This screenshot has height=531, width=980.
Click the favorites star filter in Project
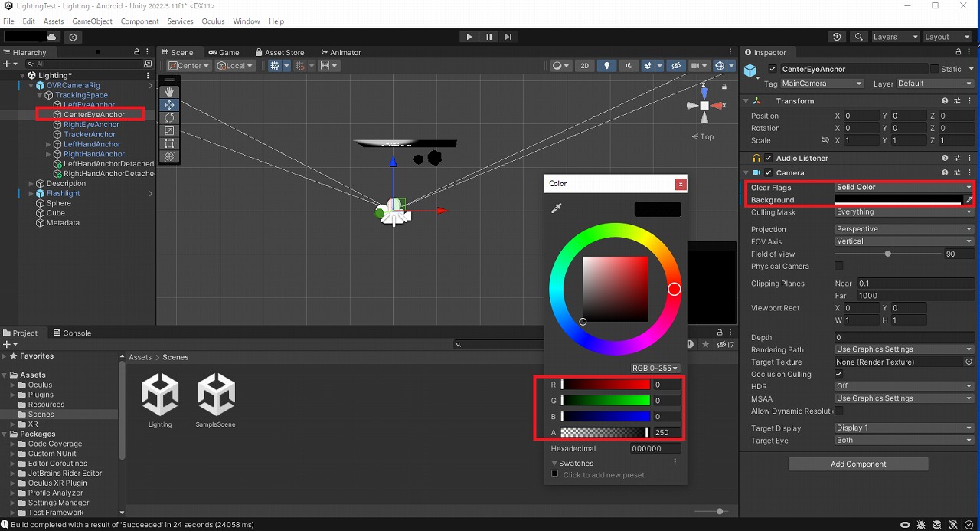click(x=705, y=345)
